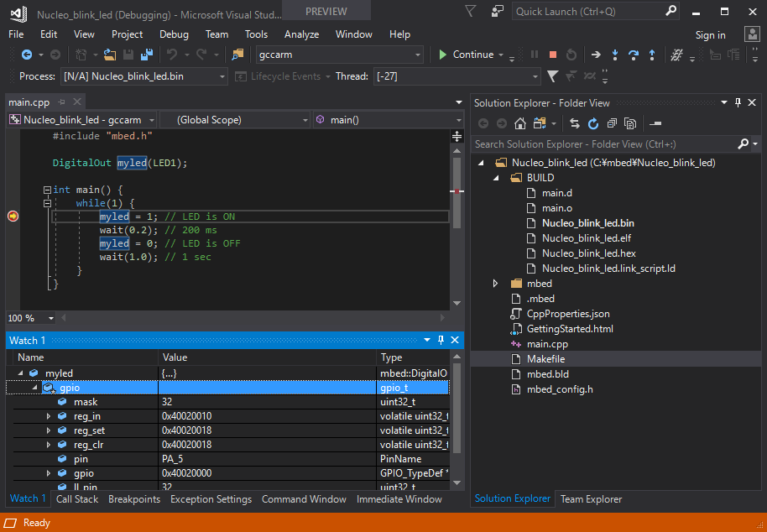Switch to the Call Stack tab
Viewport: 767px width, 532px height.
77,499
